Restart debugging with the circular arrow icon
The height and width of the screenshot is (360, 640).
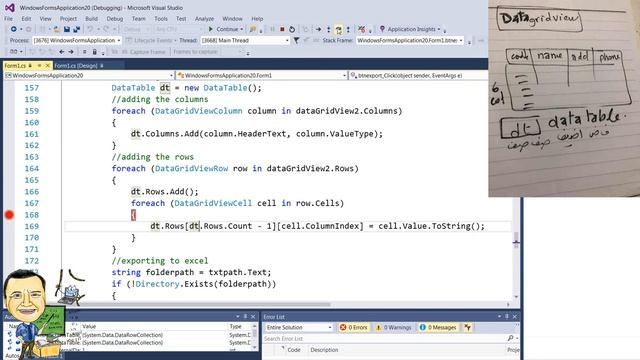[292, 29]
